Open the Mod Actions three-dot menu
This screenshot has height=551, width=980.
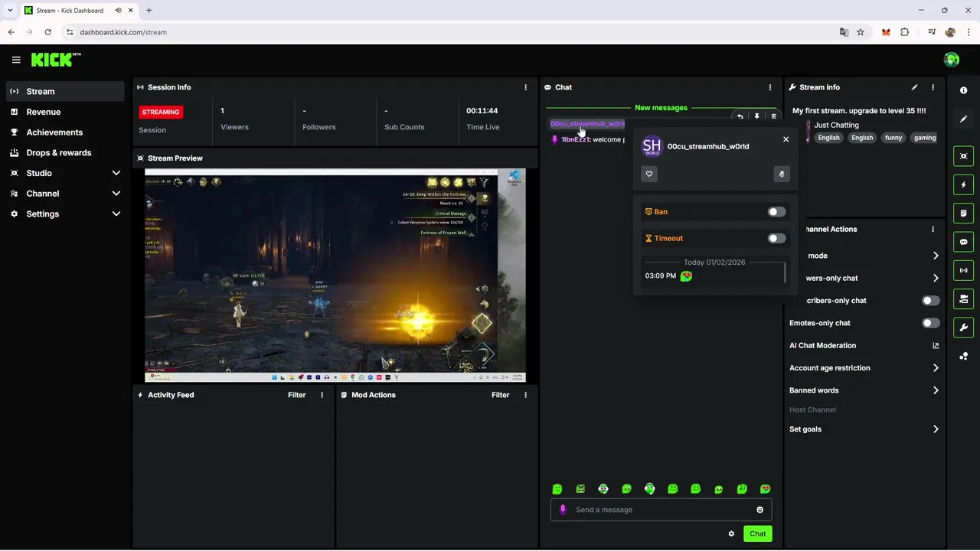[525, 395]
